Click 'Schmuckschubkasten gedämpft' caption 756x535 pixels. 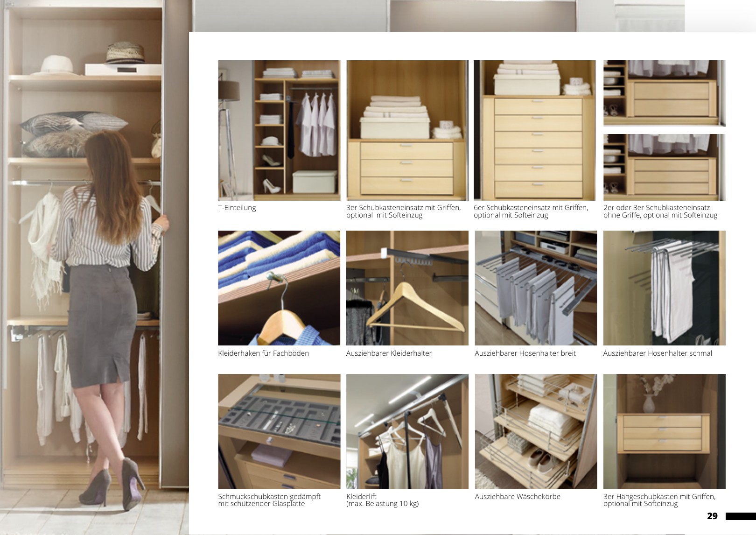pos(269,497)
